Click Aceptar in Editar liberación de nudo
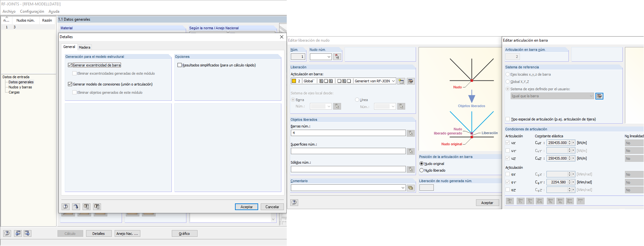This screenshot has width=644, height=246. click(487, 202)
